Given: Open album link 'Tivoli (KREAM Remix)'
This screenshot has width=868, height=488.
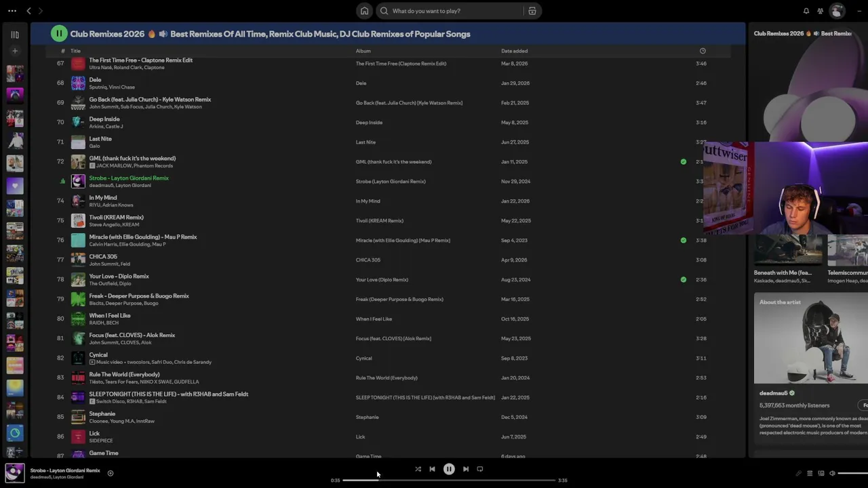Looking at the screenshot, I should [380, 221].
